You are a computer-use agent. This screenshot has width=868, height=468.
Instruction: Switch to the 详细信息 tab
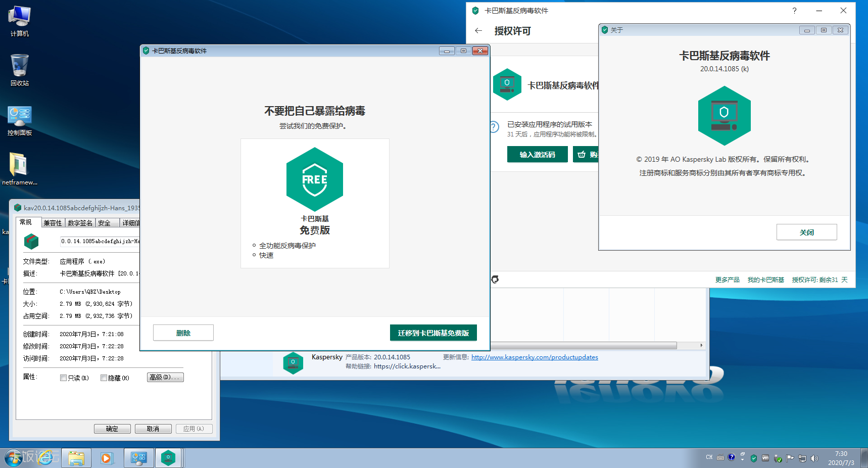130,223
